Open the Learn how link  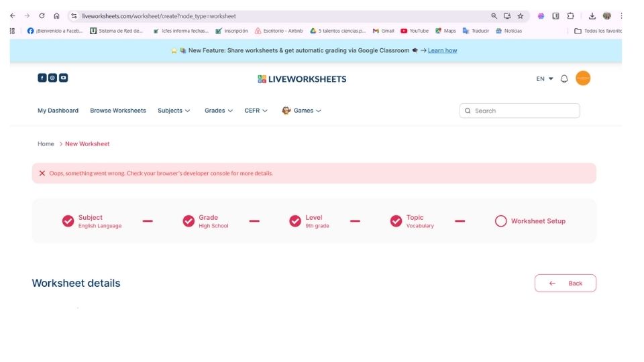point(442,50)
